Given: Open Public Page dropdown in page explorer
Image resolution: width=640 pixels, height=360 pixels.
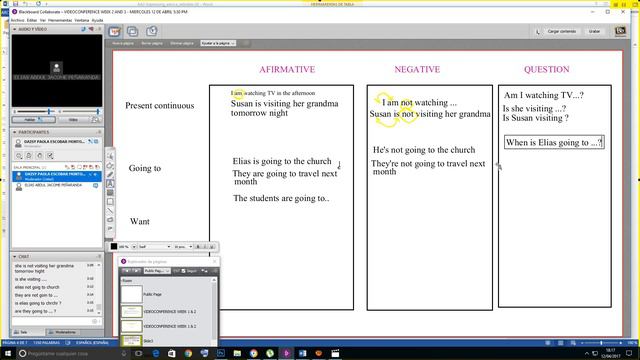Looking at the screenshot, I should 157,271.
